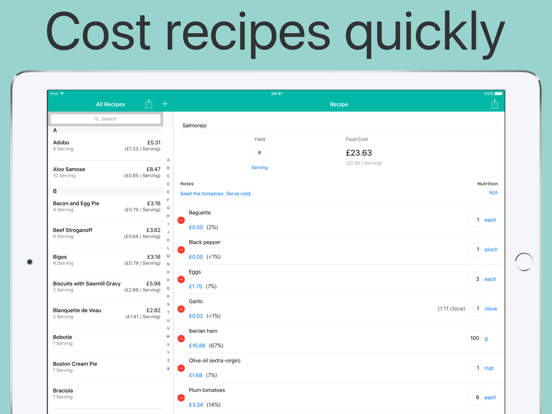Add a new recipe with plus icon

(165, 104)
